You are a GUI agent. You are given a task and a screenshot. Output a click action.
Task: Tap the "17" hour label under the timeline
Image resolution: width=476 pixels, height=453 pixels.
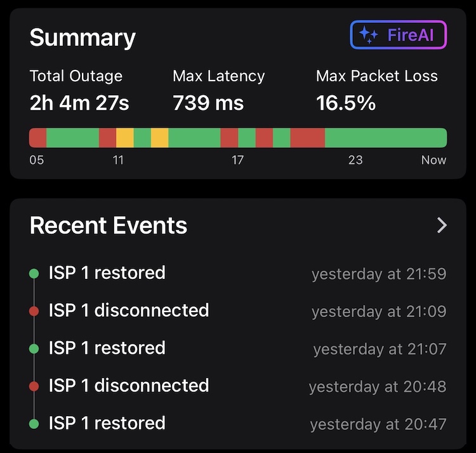pos(237,160)
